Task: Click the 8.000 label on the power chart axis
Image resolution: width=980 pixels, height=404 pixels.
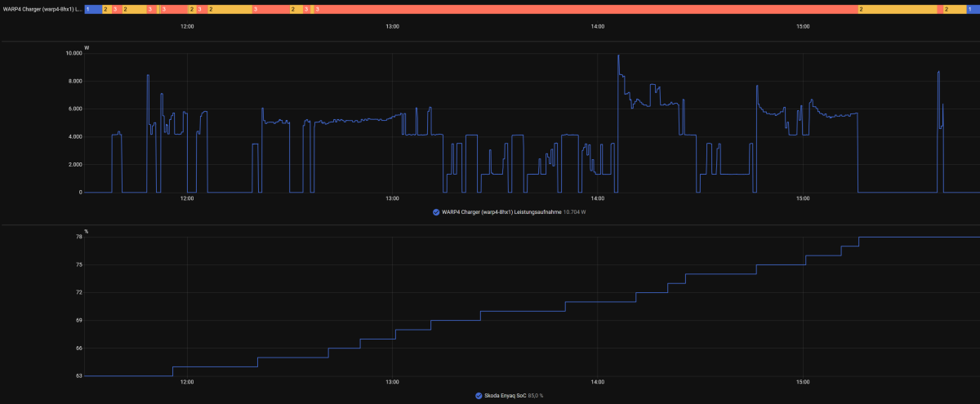Action: [74, 81]
